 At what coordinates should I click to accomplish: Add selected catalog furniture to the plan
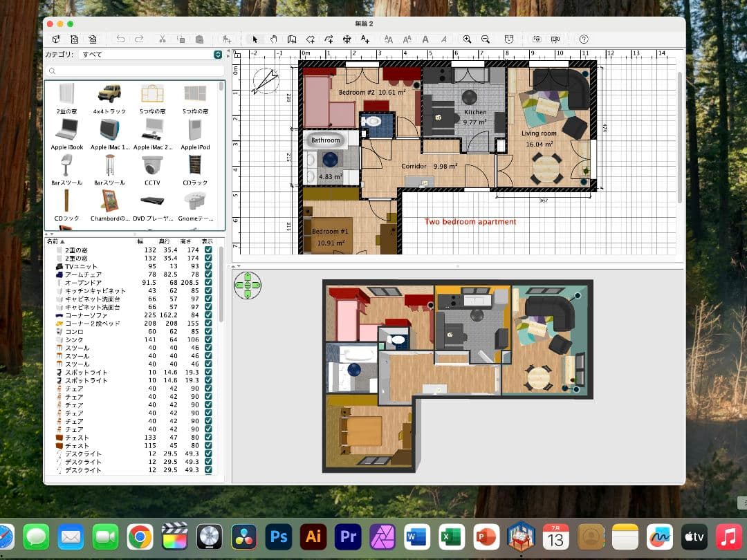(x=228, y=39)
